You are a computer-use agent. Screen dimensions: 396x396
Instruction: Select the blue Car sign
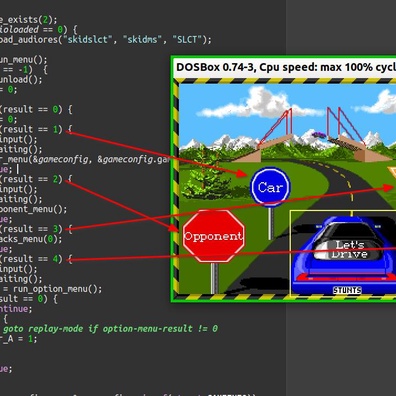(270, 186)
